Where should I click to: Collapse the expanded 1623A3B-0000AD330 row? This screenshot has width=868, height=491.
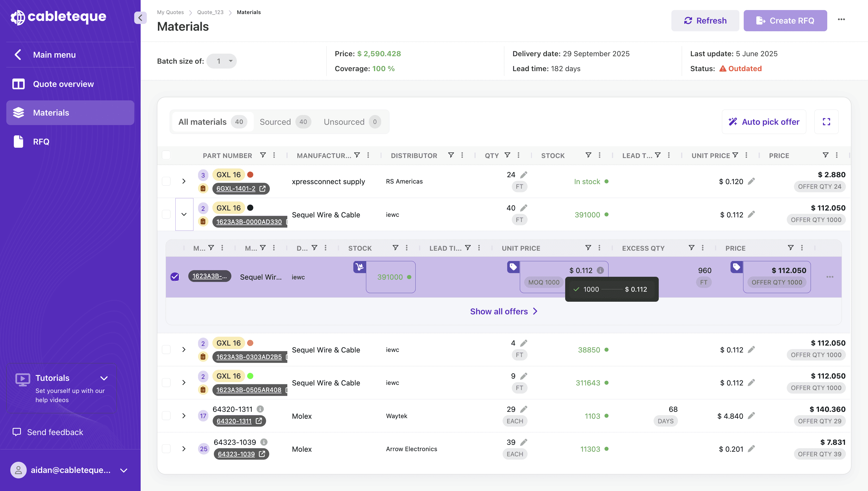pos(184,214)
